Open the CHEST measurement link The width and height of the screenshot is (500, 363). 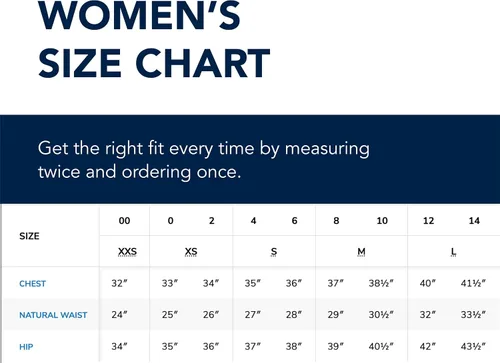32,284
